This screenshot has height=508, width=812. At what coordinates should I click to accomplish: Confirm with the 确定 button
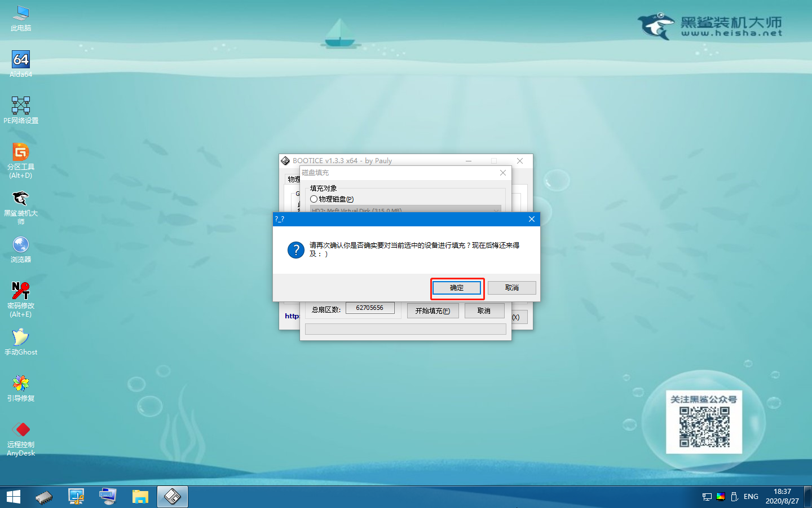click(x=457, y=288)
